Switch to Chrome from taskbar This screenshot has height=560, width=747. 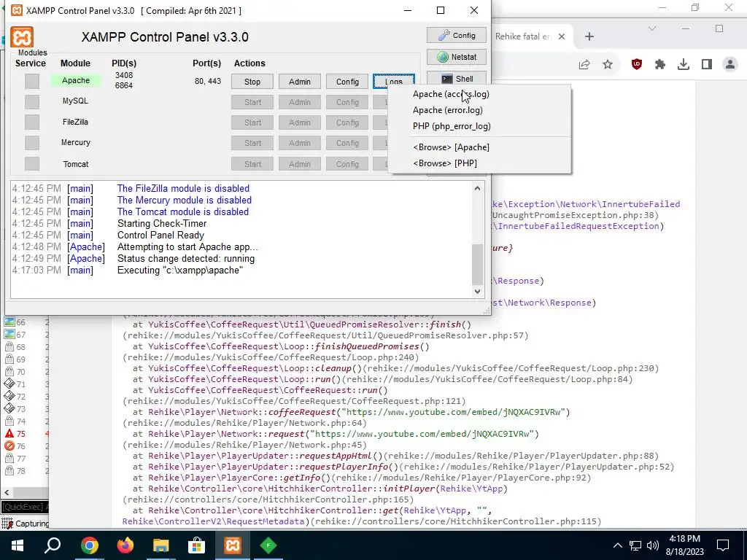(x=89, y=545)
